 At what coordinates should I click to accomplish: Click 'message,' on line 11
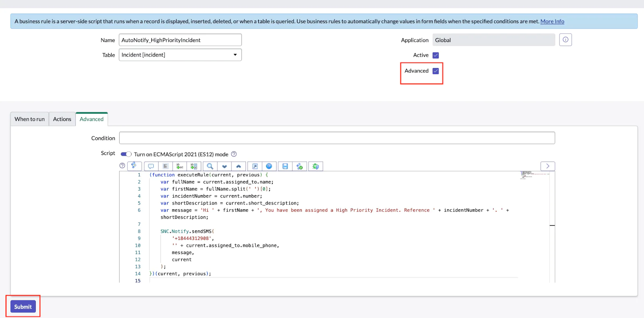(183, 253)
